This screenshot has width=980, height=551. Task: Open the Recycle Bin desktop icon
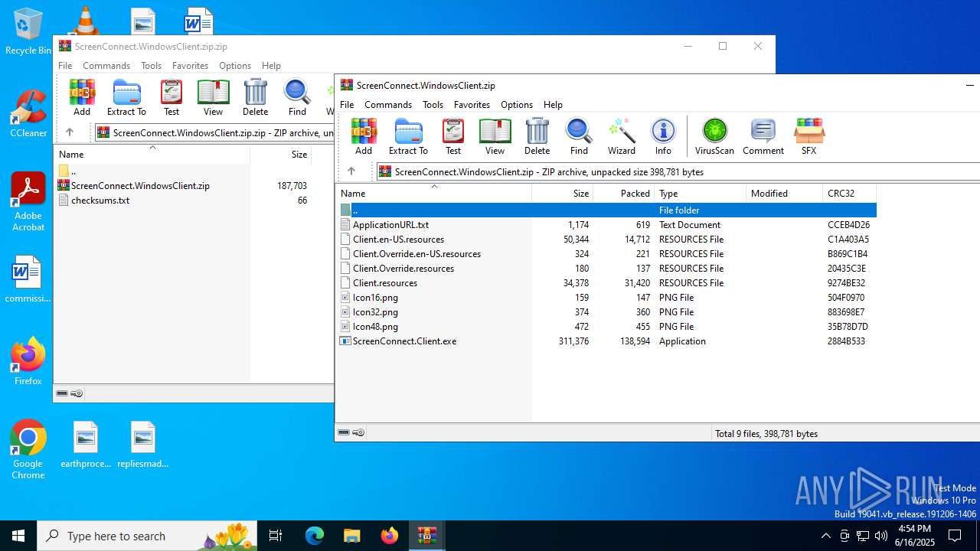tap(28, 32)
